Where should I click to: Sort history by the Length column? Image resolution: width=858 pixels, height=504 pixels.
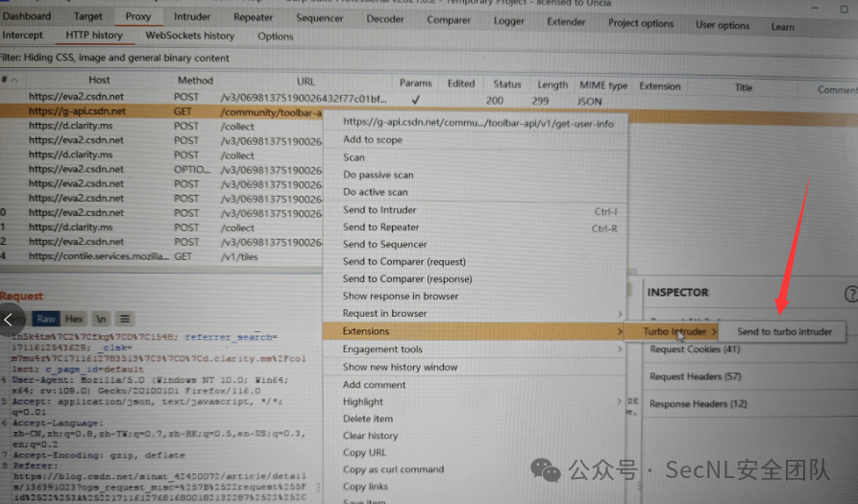tap(552, 84)
